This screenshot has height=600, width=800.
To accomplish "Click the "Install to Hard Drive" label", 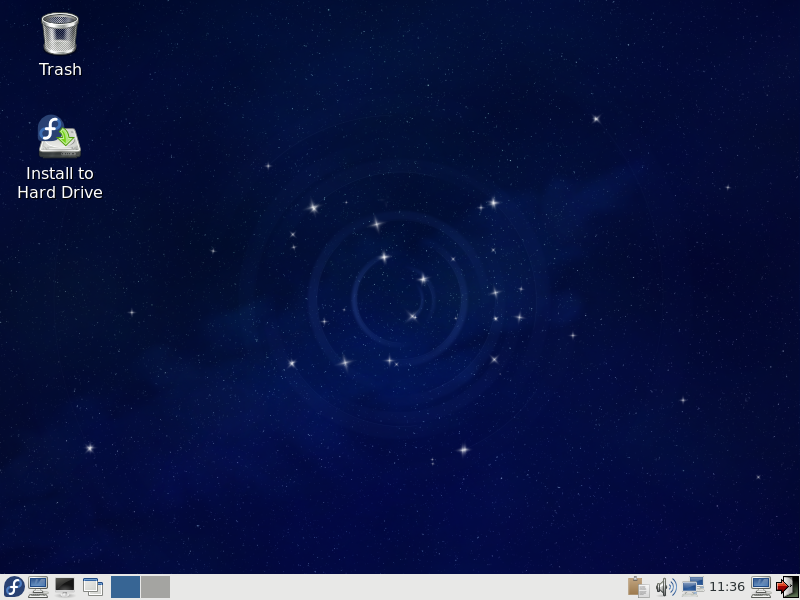I will [60, 183].
